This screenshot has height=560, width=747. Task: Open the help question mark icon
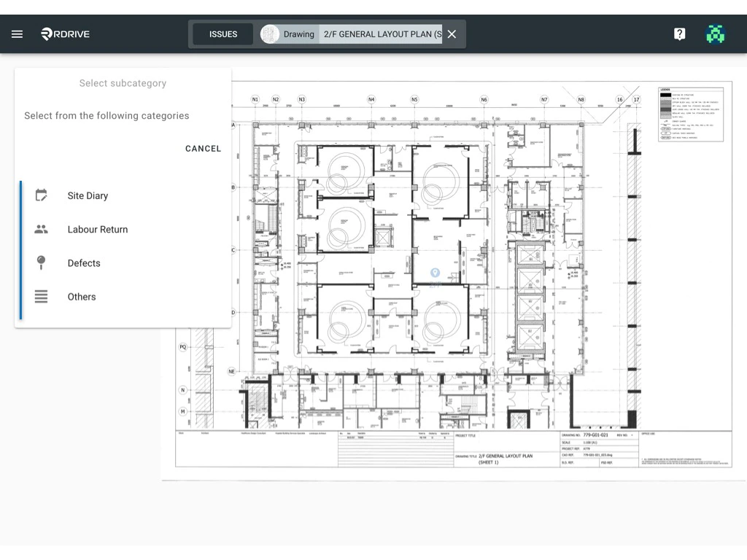(x=679, y=34)
